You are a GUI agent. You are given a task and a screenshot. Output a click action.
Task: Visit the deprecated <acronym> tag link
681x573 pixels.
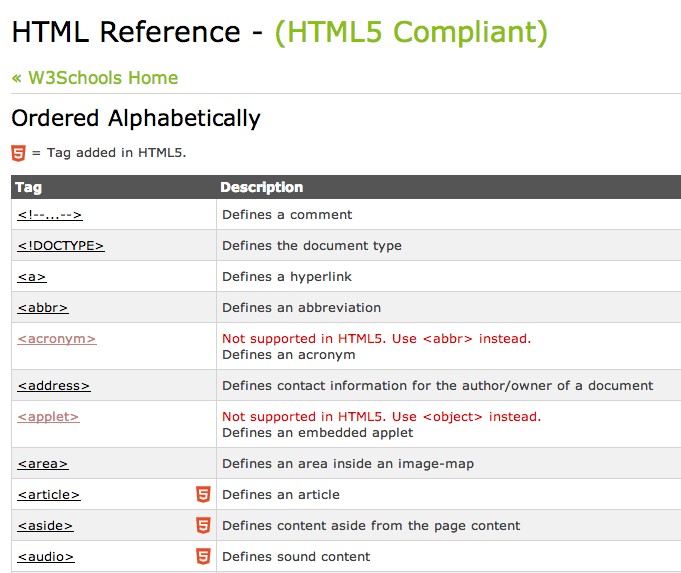pyautogui.click(x=56, y=339)
